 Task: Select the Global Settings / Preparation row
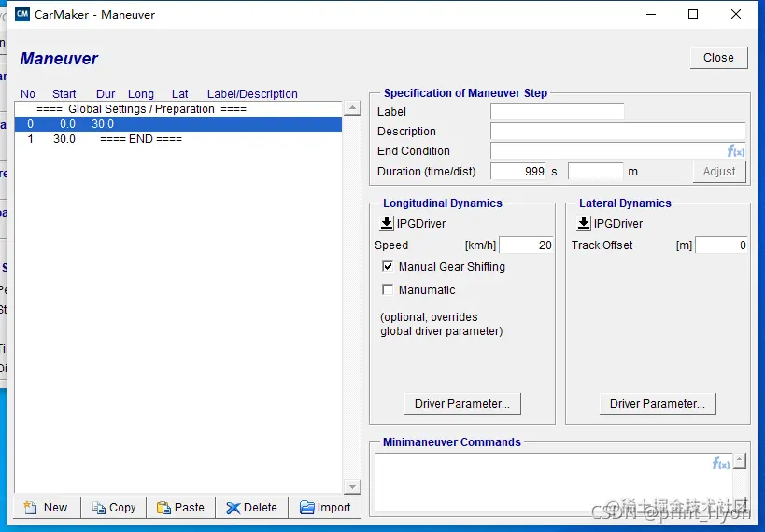(178, 109)
